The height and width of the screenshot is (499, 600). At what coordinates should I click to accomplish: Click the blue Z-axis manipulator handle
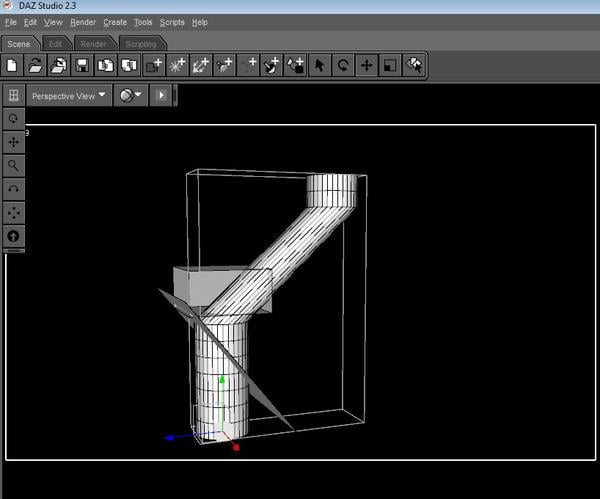[170, 437]
